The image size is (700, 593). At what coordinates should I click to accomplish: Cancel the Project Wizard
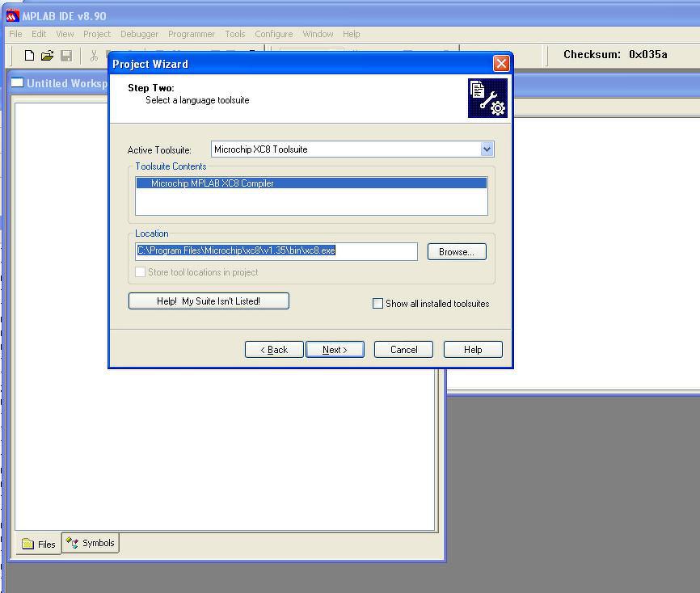pyautogui.click(x=403, y=349)
